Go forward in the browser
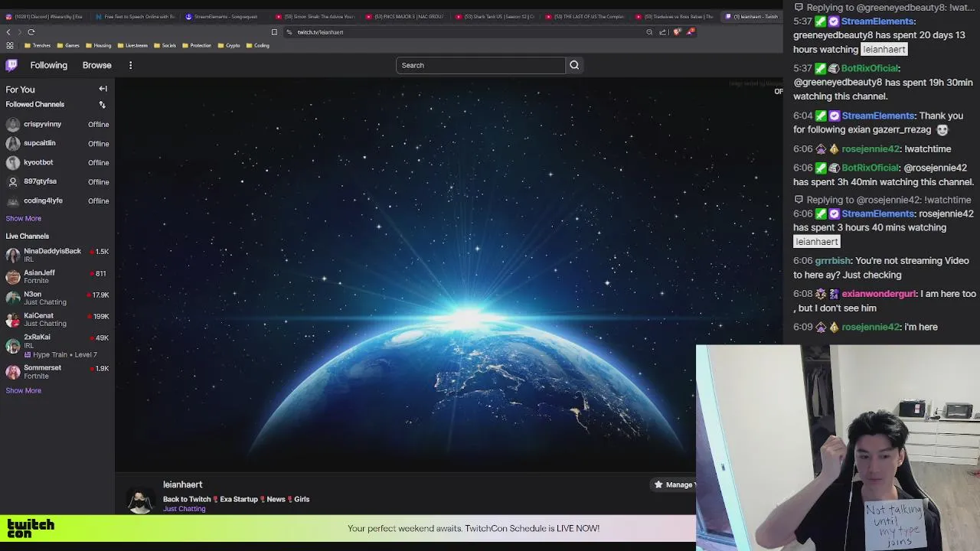 [20, 32]
